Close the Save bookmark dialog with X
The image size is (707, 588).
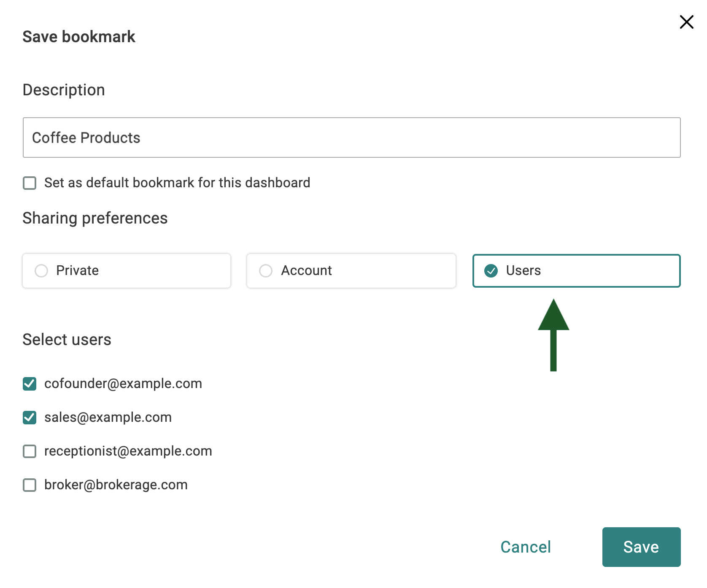(x=686, y=22)
